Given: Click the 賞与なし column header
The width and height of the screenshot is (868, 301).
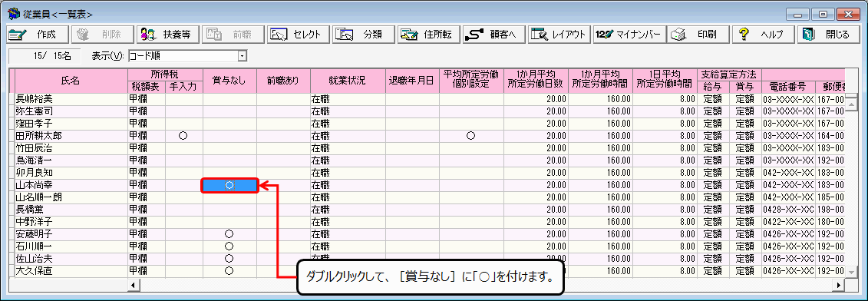Looking at the screenshot, I should click(229, 81).
